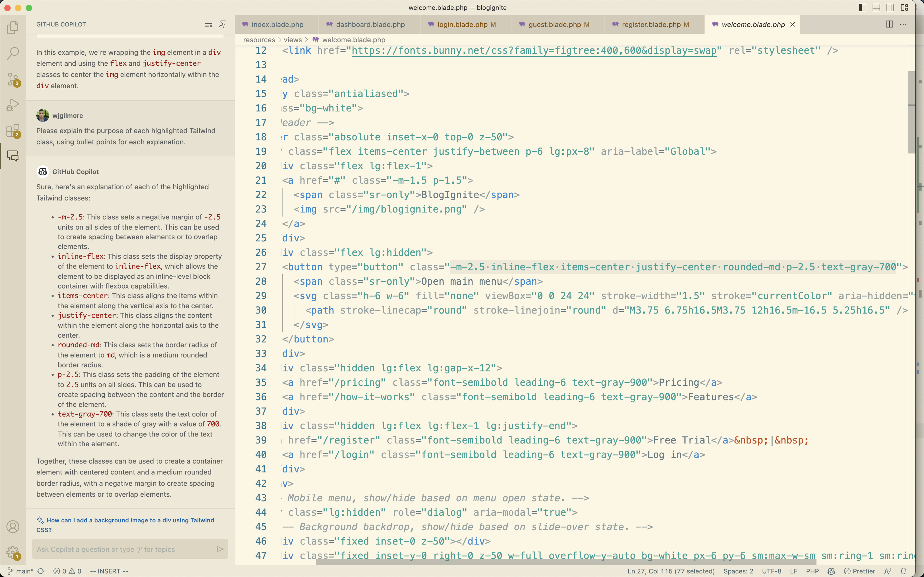
Task: Open Extensions view with badge 2
Action: click(13, 130)
